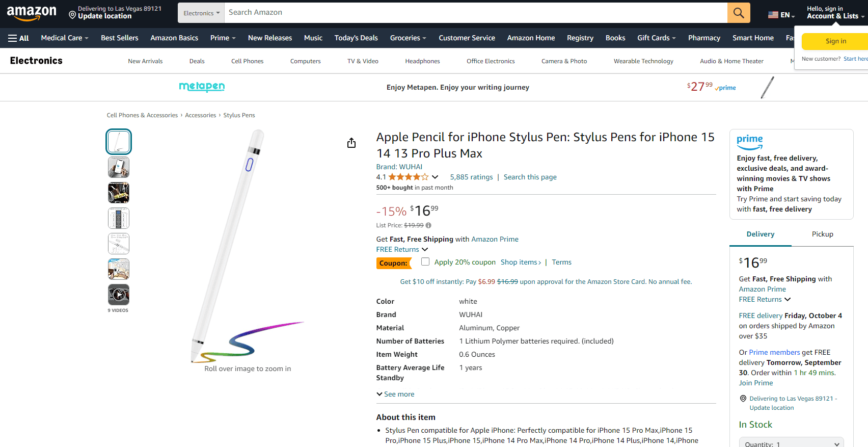Viewport: 868px width, 447px height.
Task: Switch to the Pickup tab
Action: click(x=822, y=234)
